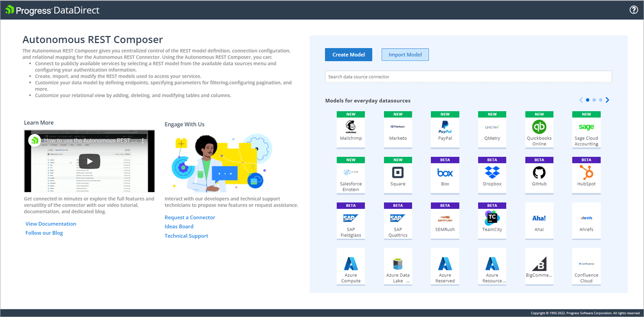Click the Engage With Us illustration

click(x=222, y=163)
